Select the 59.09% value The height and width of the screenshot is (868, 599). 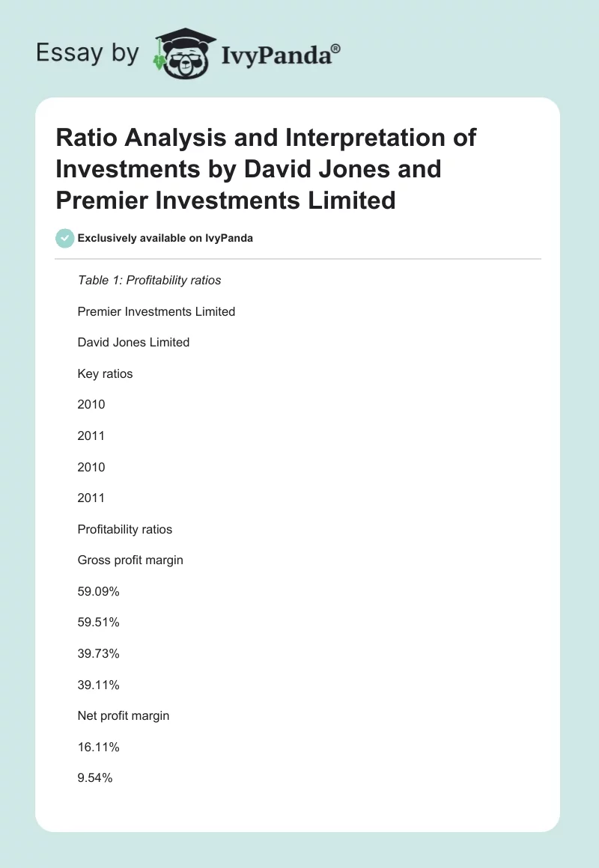pos(99,591)
